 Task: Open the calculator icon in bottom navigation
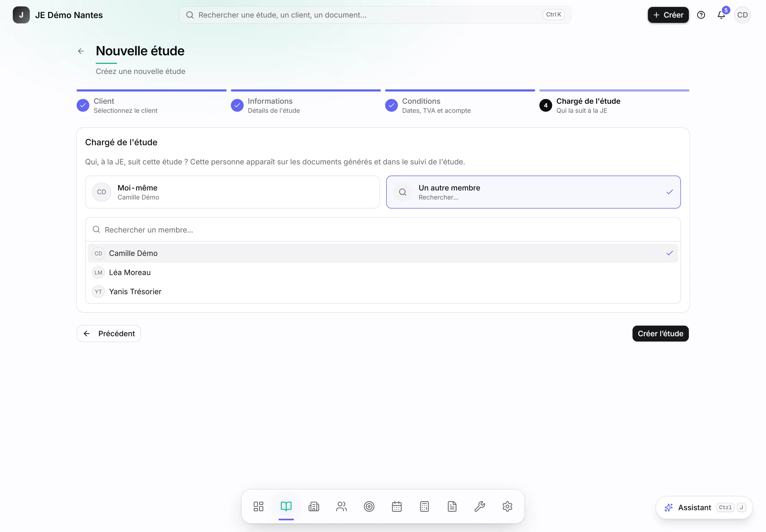tap(424, 506)
